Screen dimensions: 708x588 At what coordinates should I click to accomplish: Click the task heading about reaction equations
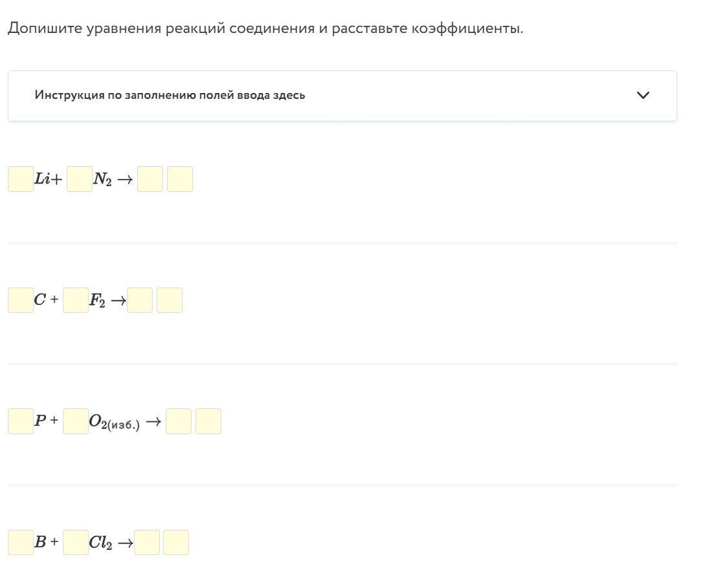(x=266, y=28)
